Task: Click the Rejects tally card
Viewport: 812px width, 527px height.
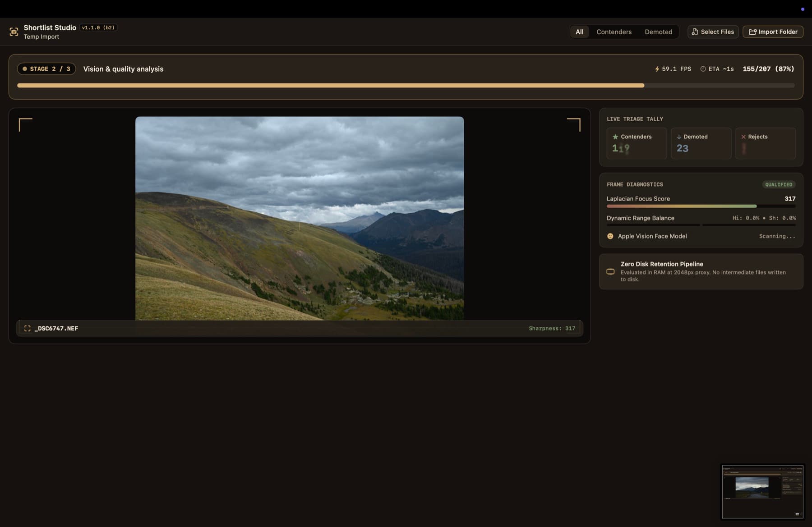Action: pos(766,143)
